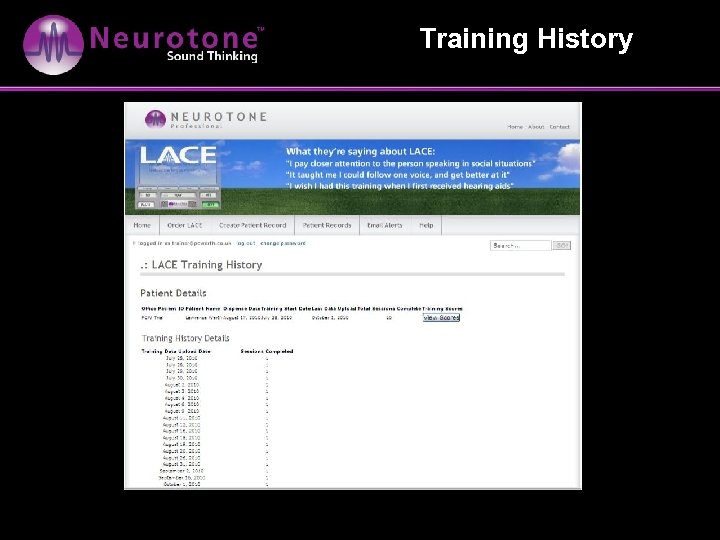
Task: Click the LACE Training History heading
Action: pyautogui.click(x=202, y=265)
